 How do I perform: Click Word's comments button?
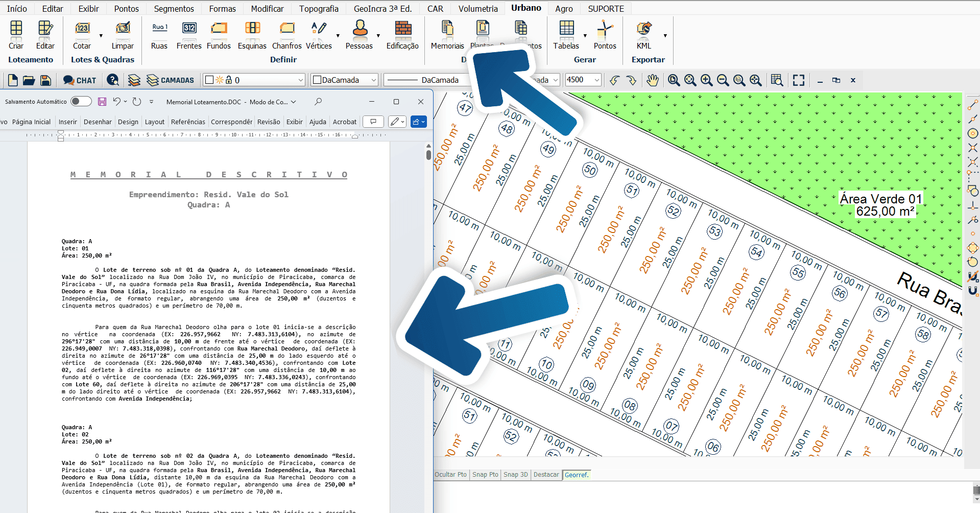point(373,122)
